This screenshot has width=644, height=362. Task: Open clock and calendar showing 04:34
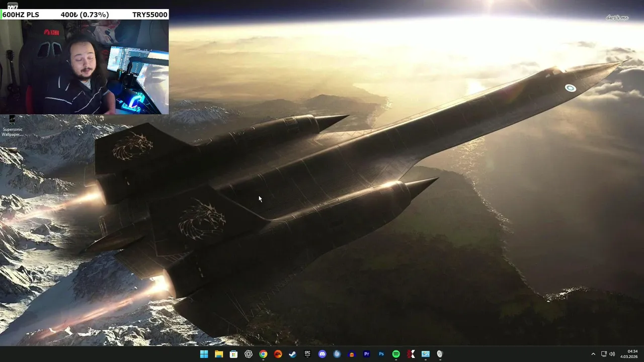pyautogui.click(x=629, y=354)
